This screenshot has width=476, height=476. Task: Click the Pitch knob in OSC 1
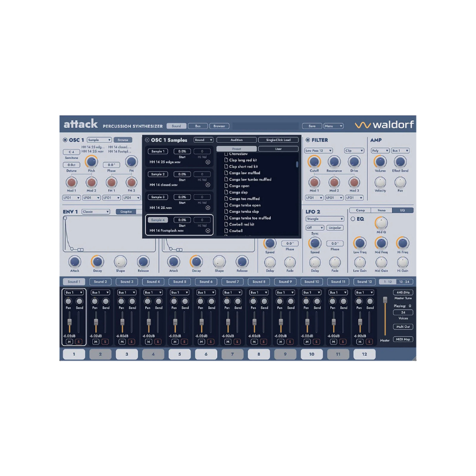(x=91, y=162)
